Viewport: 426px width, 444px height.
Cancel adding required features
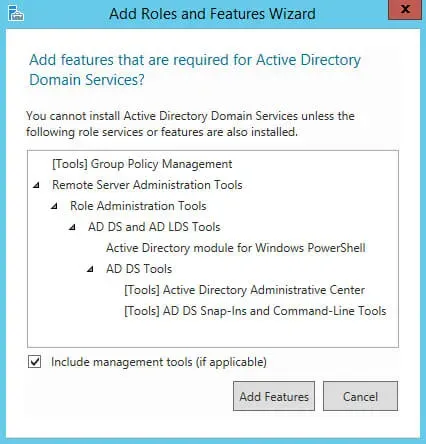(360, 396)
